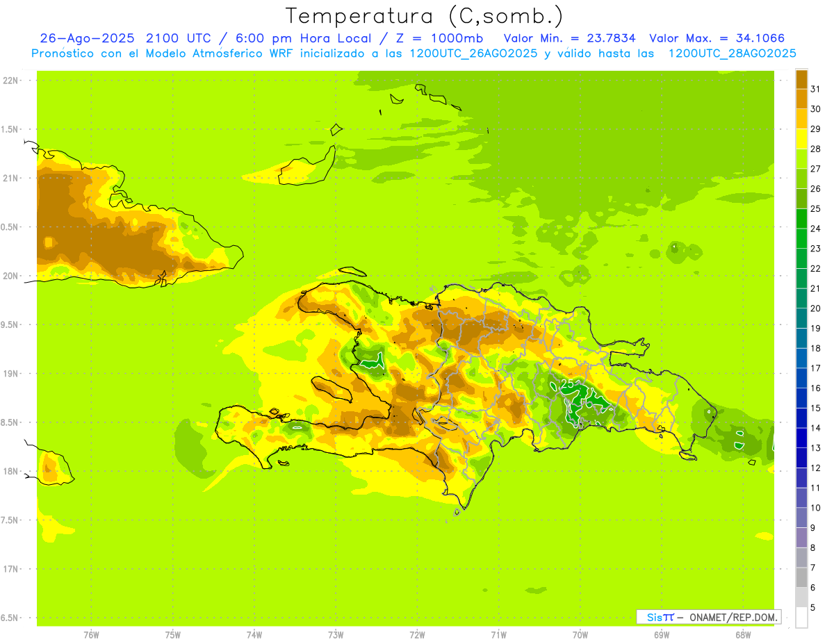The width and height of the screenshot is (834, 644).
Task: Click the "Temperatura (C,somb.)" map title
Action: pos(425,16)
